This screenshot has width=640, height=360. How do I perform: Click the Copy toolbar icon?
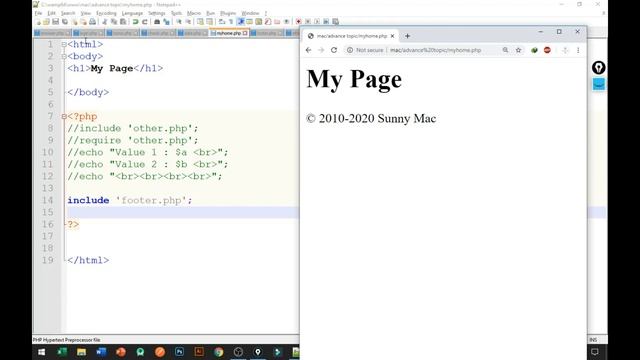point(113,22)
